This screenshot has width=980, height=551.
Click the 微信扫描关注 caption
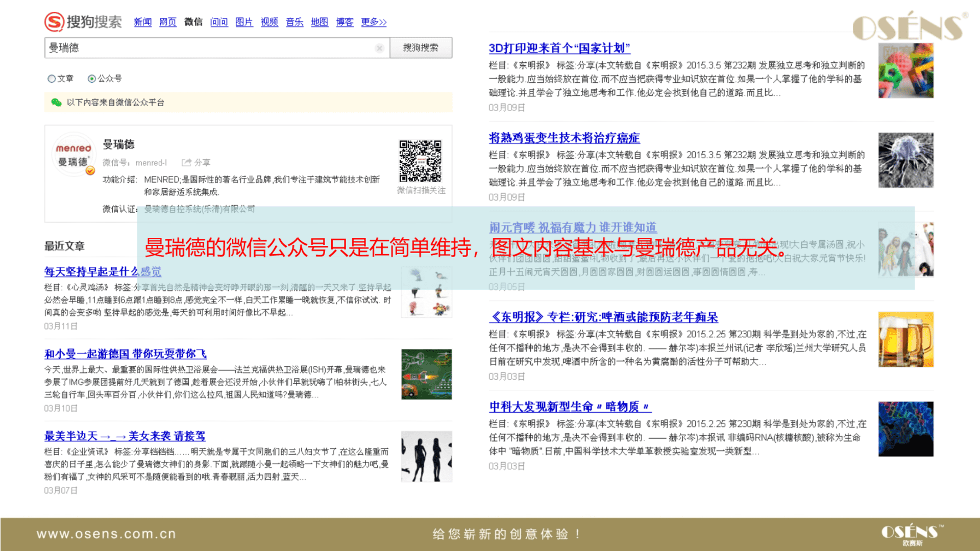click(x=421, y=190)
